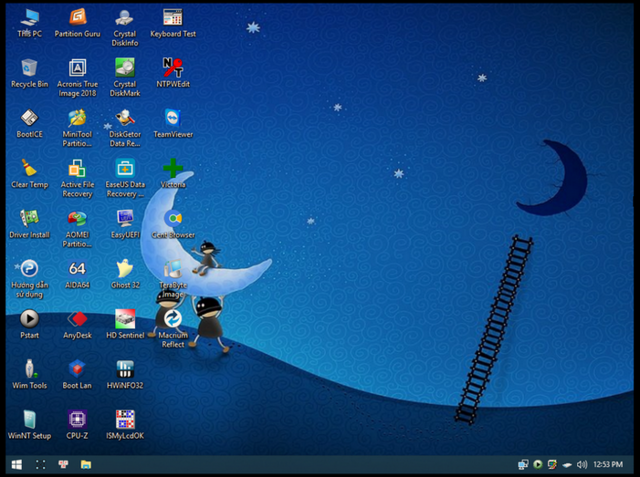The width and height of the screenshot is (640, 477).
Task: Open the volume speaker control
Action: tap(582, 464)
